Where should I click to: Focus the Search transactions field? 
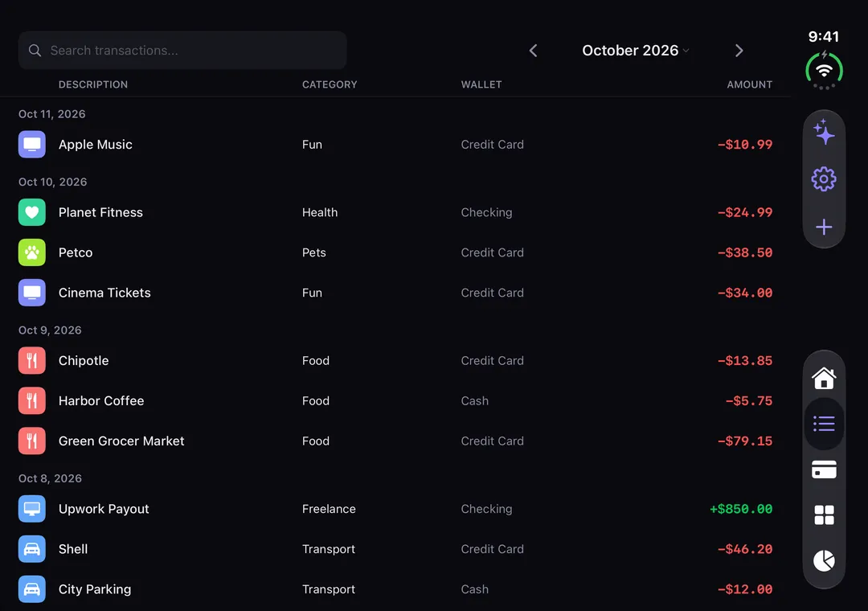182,51
